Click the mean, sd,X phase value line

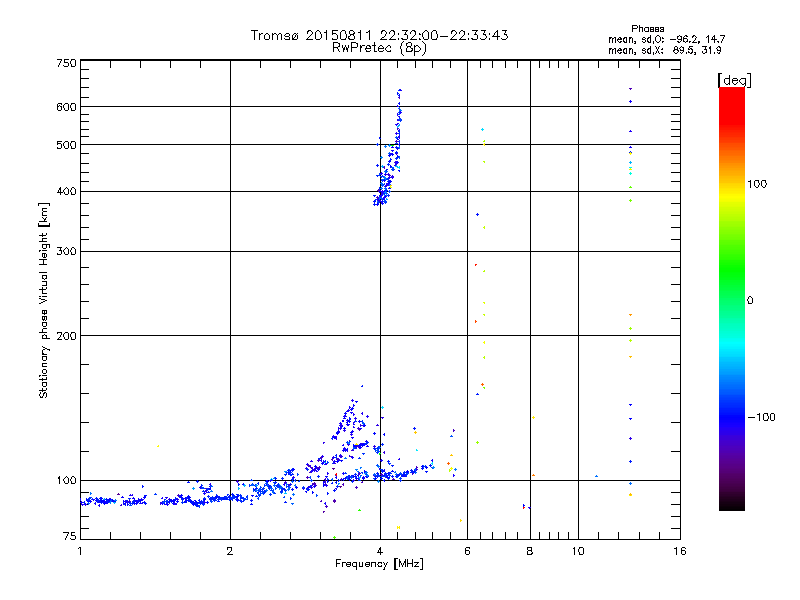pyautogui.click(x=665, y=50)
